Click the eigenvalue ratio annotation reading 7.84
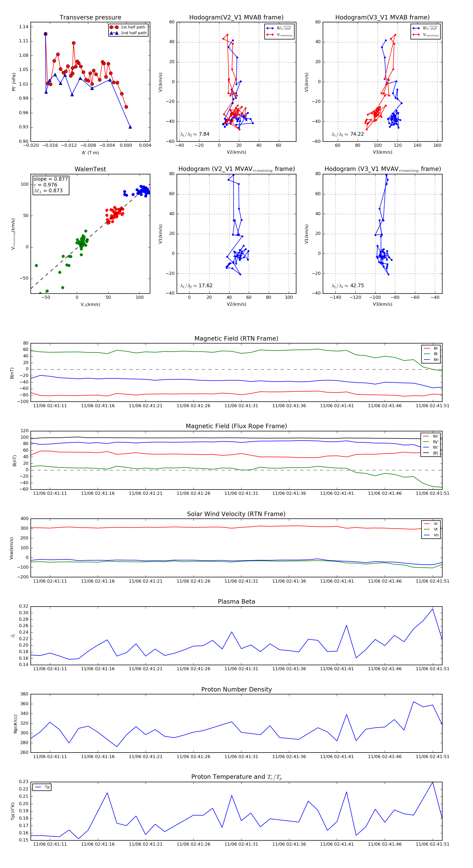 pos(194,134)
